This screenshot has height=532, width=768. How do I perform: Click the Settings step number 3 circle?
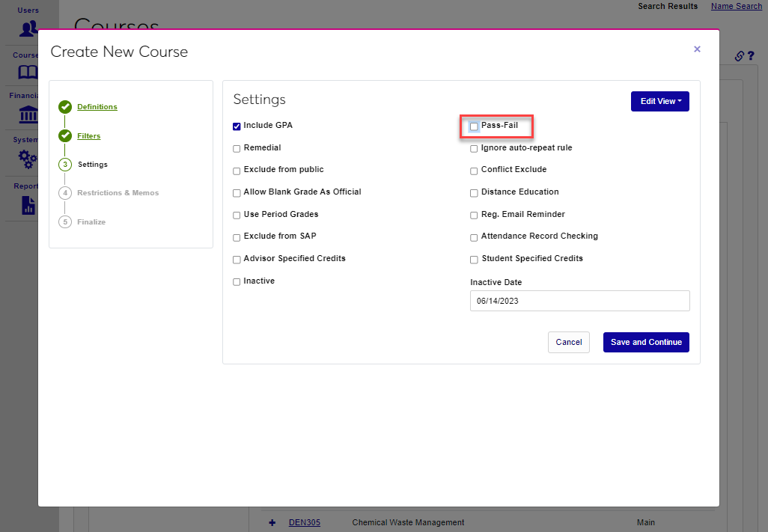tap(65, 165)
